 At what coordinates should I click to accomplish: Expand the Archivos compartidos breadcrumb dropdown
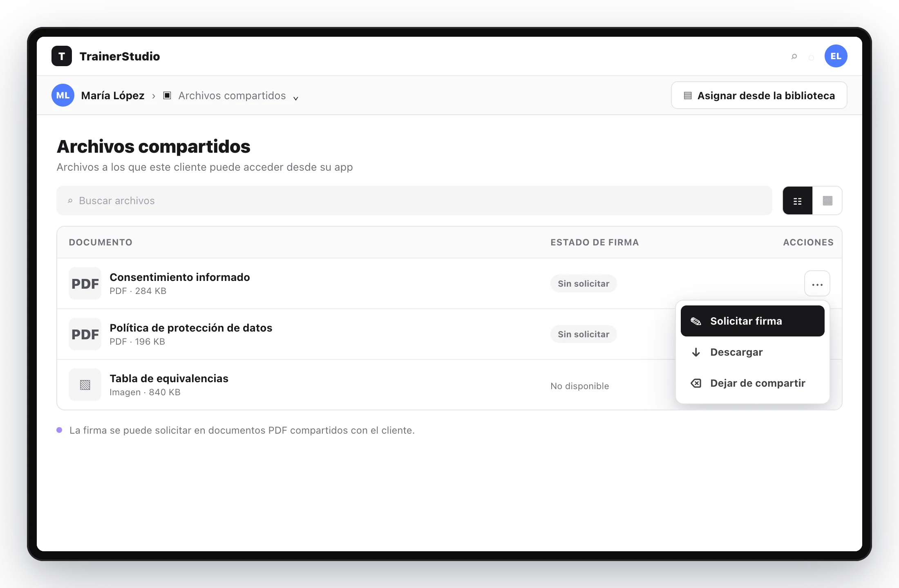pyautogui.click(x=296, y=98)
